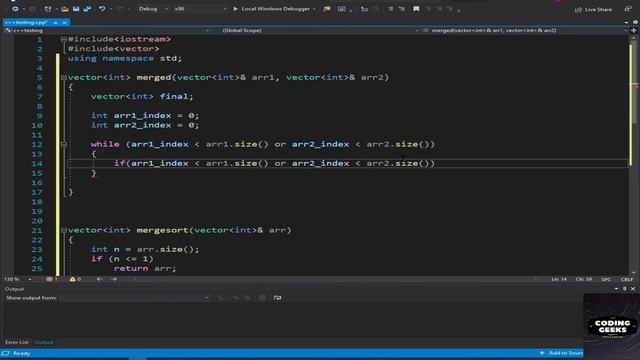Click 'namespace' keyword on line 3
This screenshot has height=360, width=640.
coord(128,58)
